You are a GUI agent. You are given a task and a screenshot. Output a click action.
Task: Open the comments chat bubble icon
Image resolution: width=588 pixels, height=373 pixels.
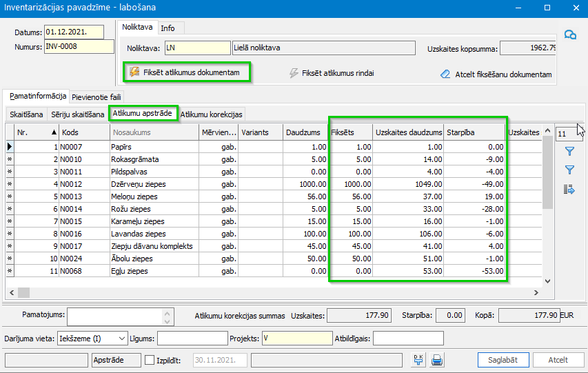click(569, 34)
